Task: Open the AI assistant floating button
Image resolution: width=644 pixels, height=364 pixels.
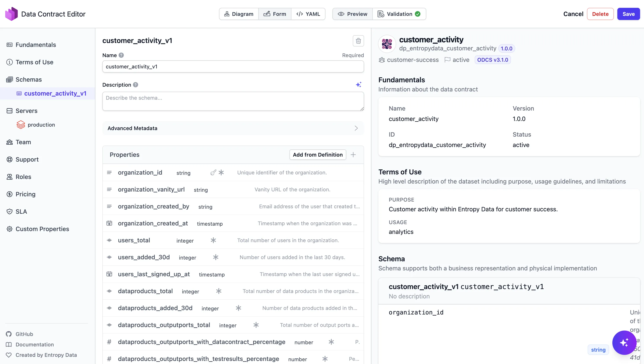Action: [624, 343]
